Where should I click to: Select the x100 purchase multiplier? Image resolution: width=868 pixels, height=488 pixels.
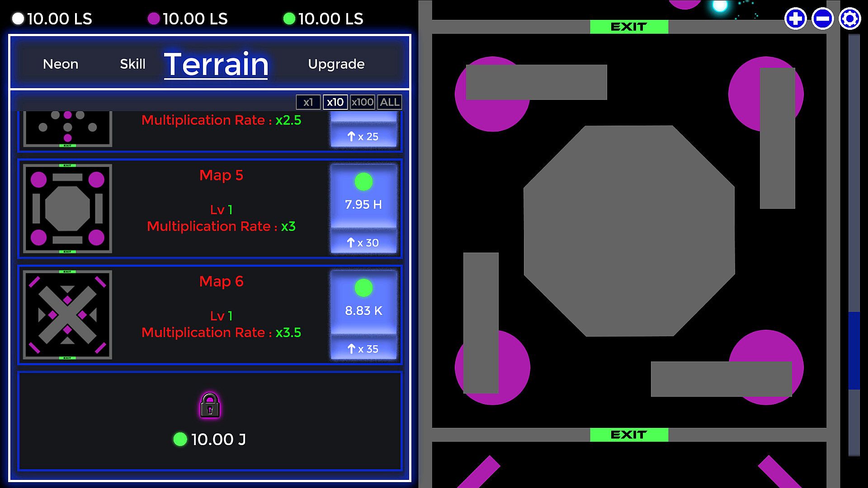click(x=363, y=102)
